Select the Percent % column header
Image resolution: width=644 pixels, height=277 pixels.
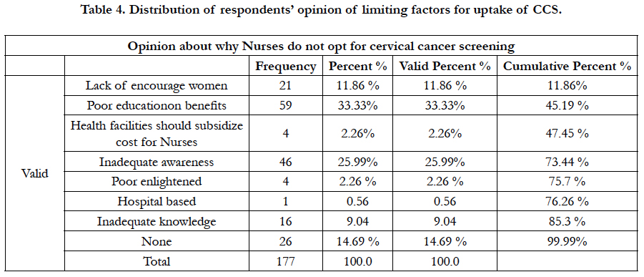click(x=357, y=67)
